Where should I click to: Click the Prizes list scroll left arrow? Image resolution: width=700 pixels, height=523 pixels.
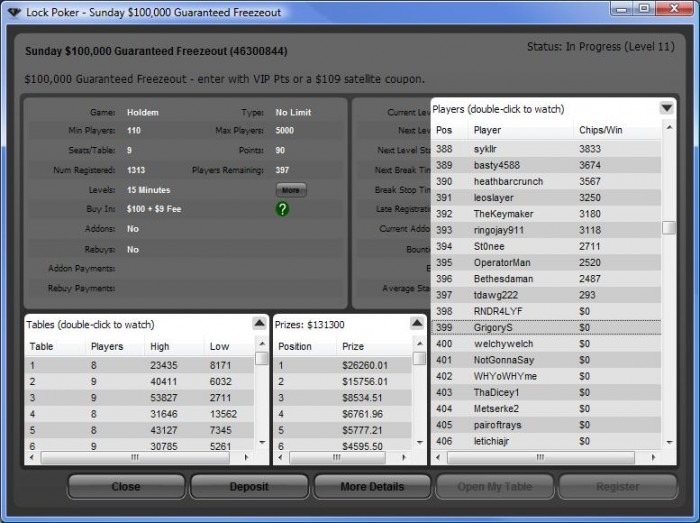pos(280,457)
